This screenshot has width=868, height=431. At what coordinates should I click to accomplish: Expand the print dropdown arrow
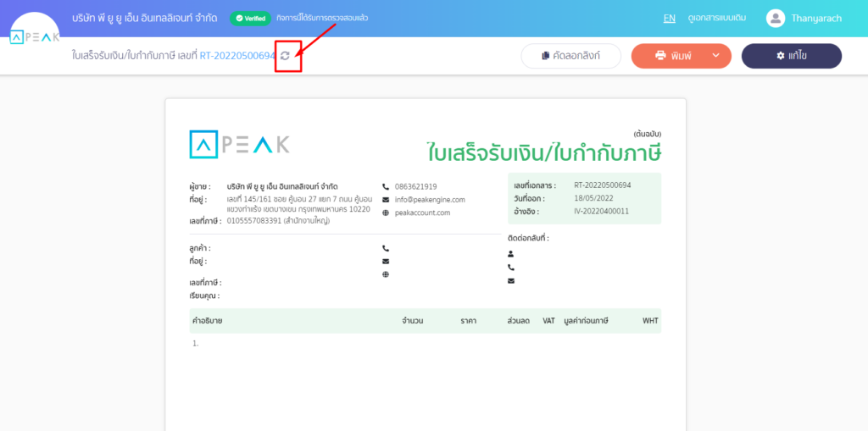(x=715, y=56)
